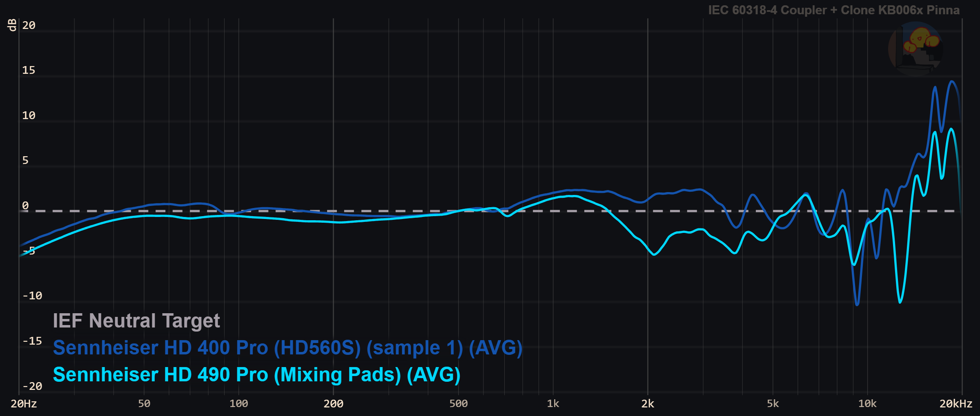Screen dimensions: 980x416
Task: Select the Sennheiser HD 490 Pro legend entry
Action: (256, 375)
